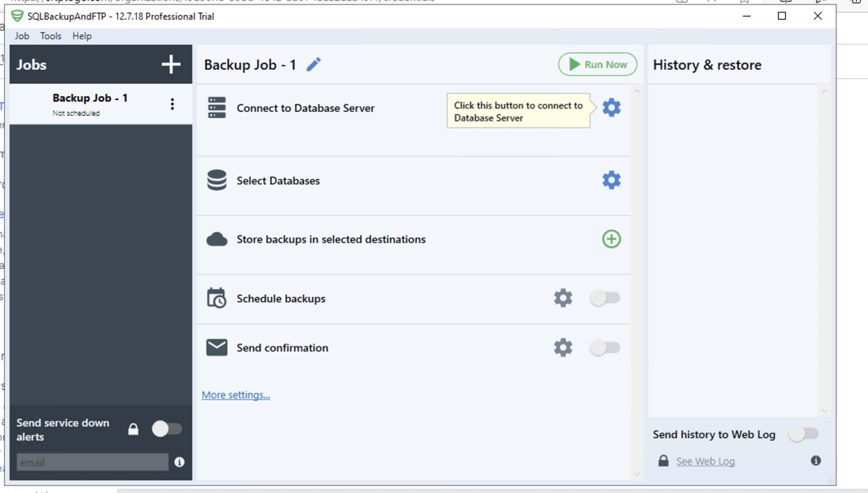Open the Select Databases settings gear
868x493 pixels.
tap(611, 180)
